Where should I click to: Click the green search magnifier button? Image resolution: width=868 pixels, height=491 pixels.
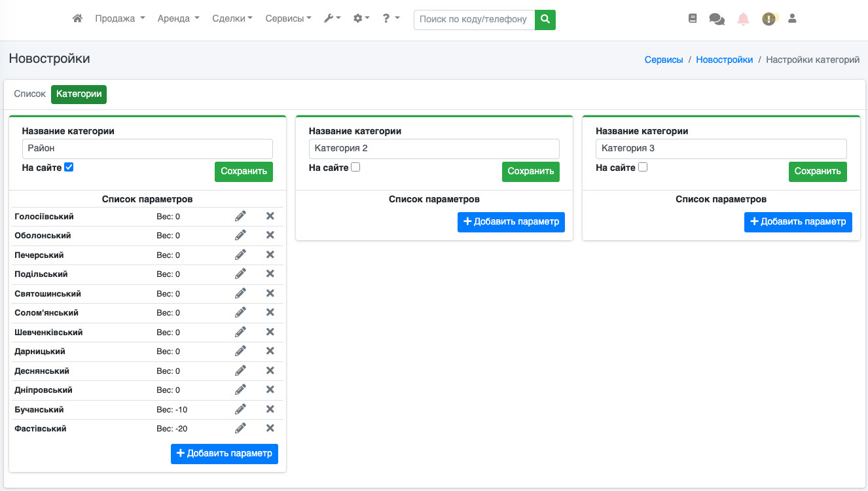[545, 20]
